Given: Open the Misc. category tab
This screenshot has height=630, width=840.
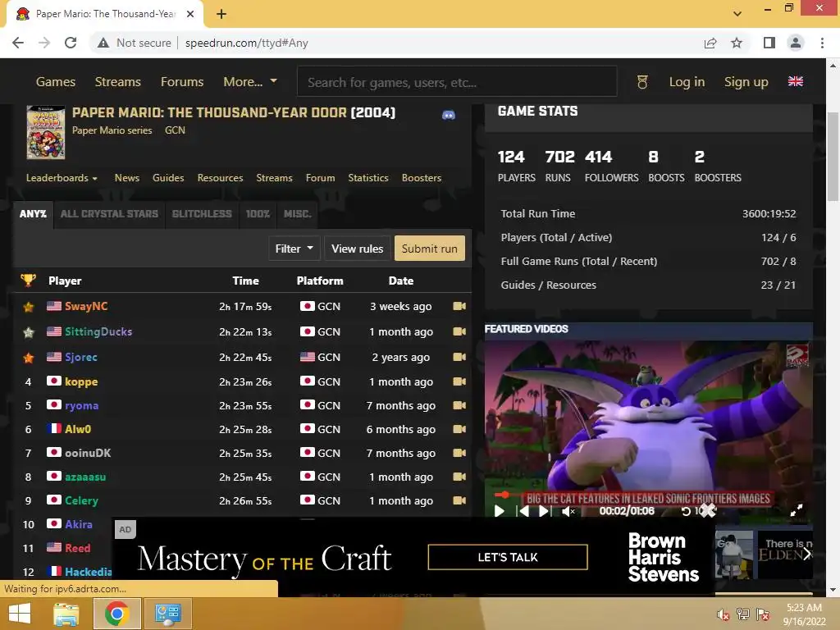Looking at the screenshot, I should pos(297,214).
